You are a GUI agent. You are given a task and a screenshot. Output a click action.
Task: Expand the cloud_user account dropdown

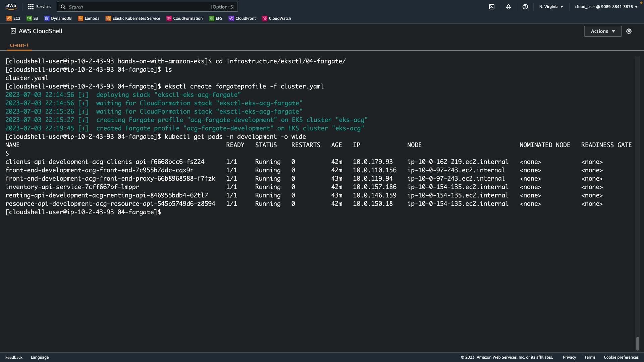(606, 7)
